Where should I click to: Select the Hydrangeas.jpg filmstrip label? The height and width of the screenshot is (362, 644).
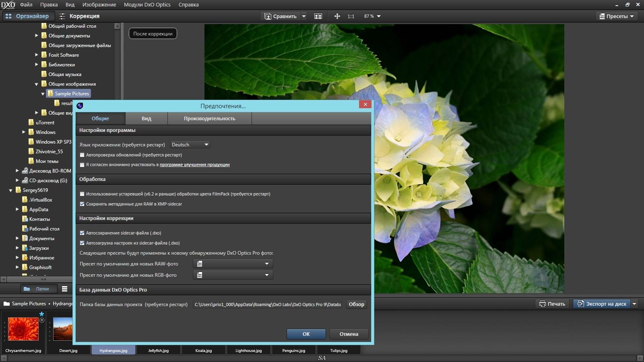pos(113,350)
